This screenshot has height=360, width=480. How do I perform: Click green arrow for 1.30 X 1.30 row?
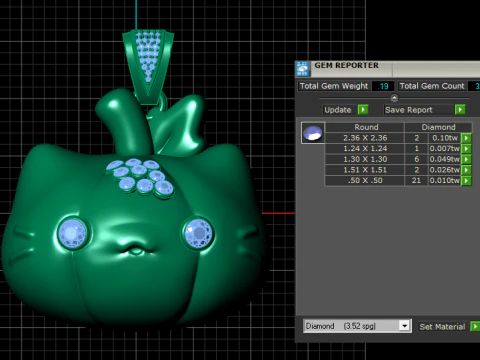(466, 159)
